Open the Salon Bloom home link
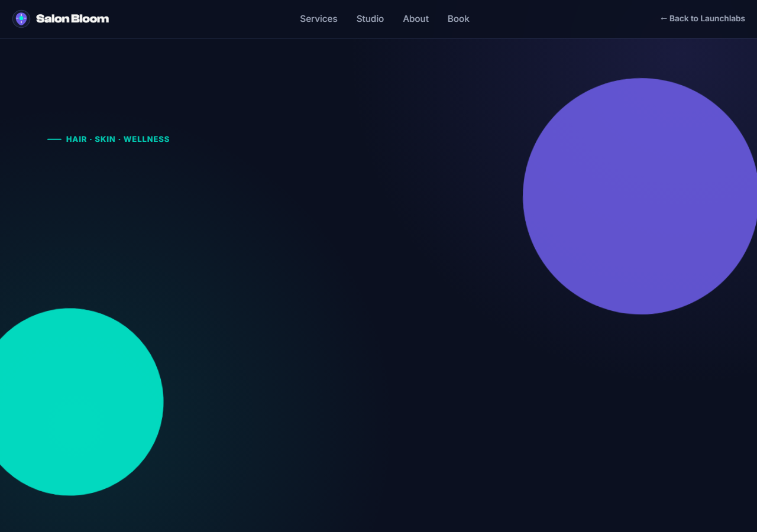Viewport: 757px width, 532px height. [60, 19]
